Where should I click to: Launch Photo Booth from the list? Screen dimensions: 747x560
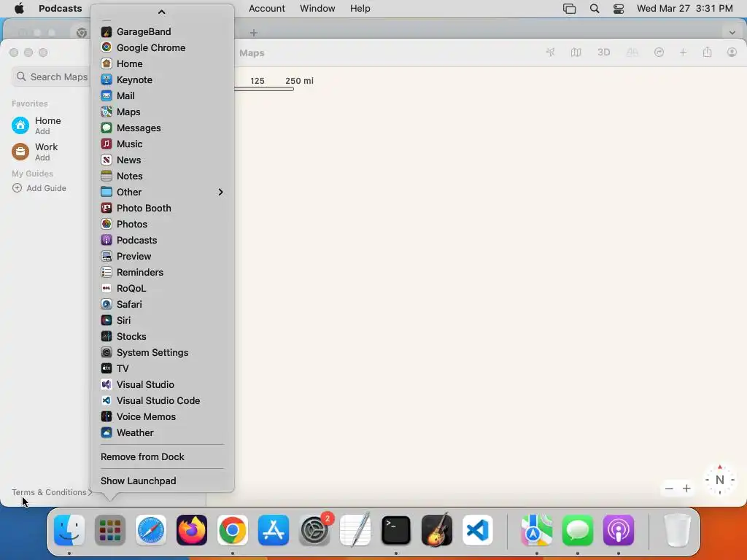(162, 208)
